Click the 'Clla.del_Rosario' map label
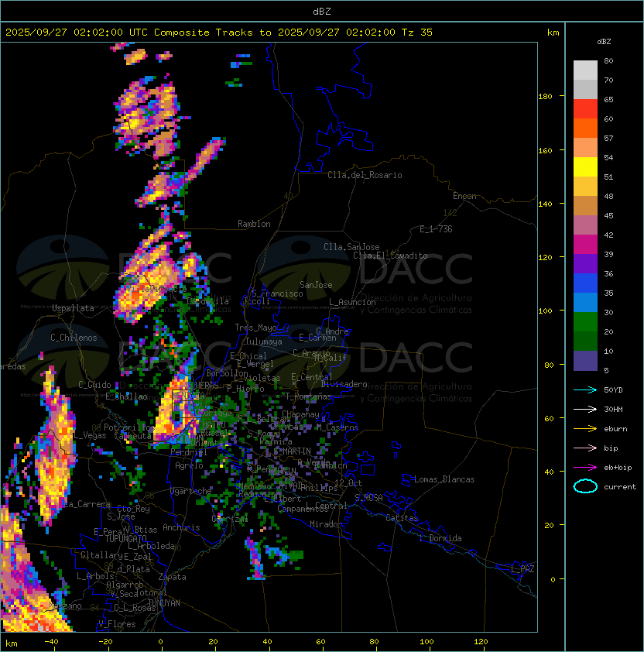This screenshot has width=644, height=652. tap(365, 175)
